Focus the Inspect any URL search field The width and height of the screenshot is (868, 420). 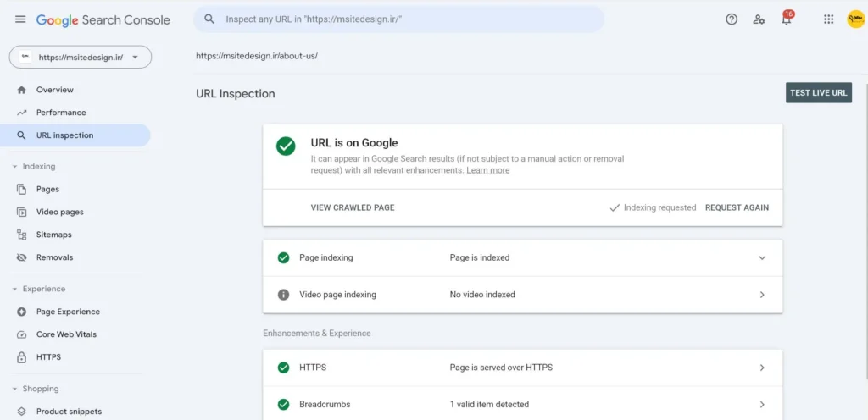tap(398, 19)
